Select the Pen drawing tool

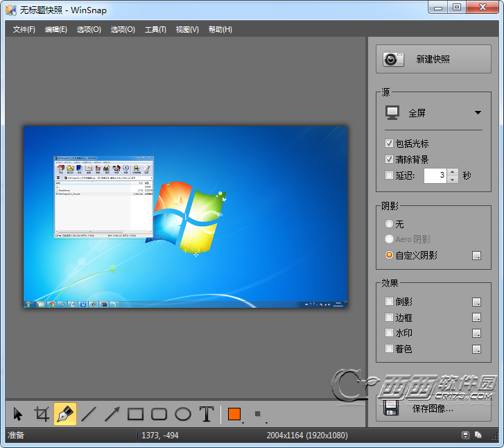65,415
